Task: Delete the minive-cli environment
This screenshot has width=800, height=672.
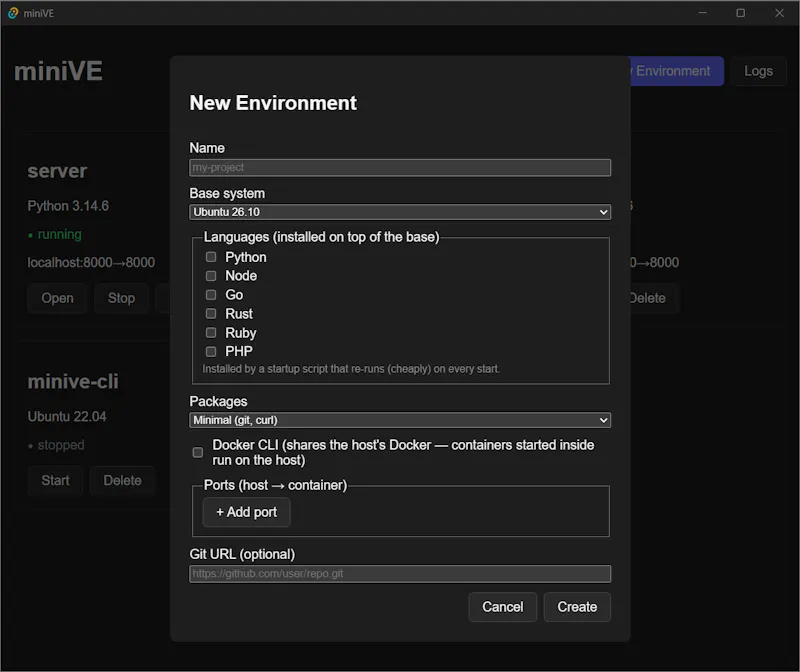Action: (x=122, y=480)
